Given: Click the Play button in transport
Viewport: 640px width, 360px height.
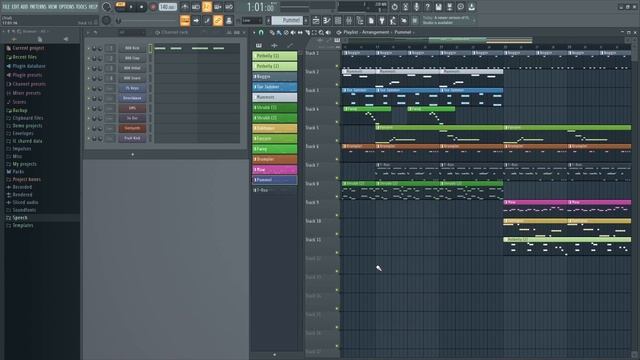Looking at the screenshot, I should click(131, 7).
